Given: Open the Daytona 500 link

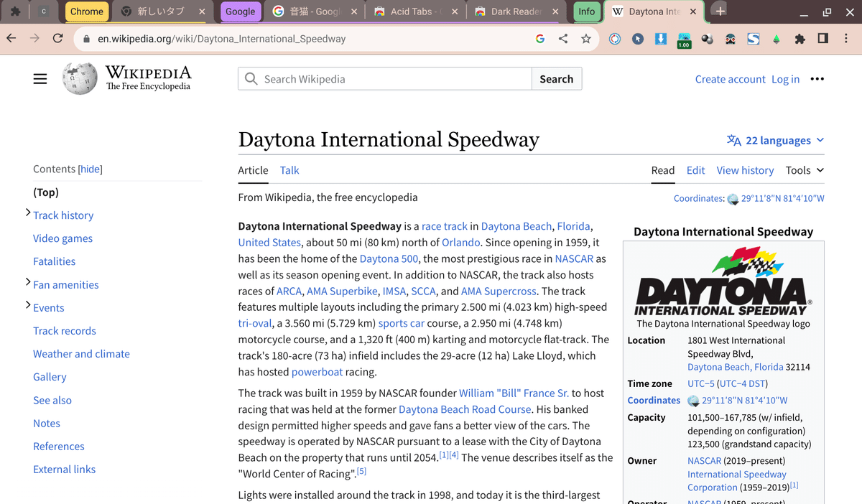Looking at the screenshot, I should (389, 258).
